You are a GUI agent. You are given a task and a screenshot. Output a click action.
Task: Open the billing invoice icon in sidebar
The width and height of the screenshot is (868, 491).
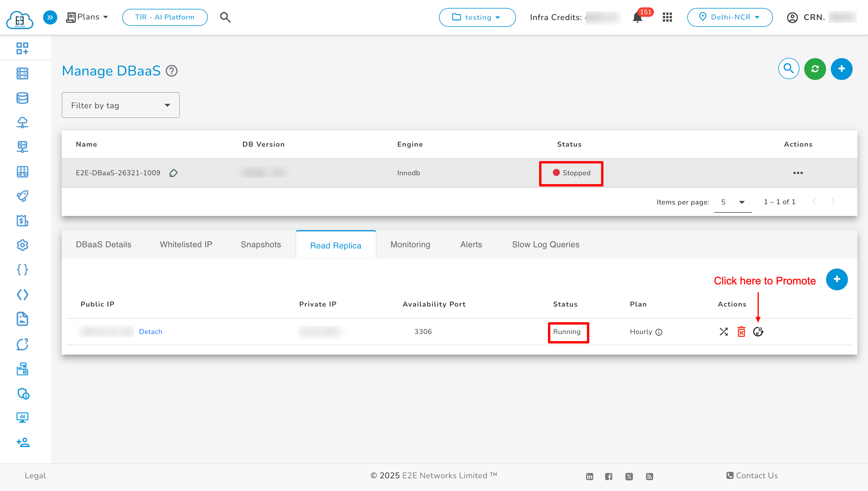[x=22, y=221]
